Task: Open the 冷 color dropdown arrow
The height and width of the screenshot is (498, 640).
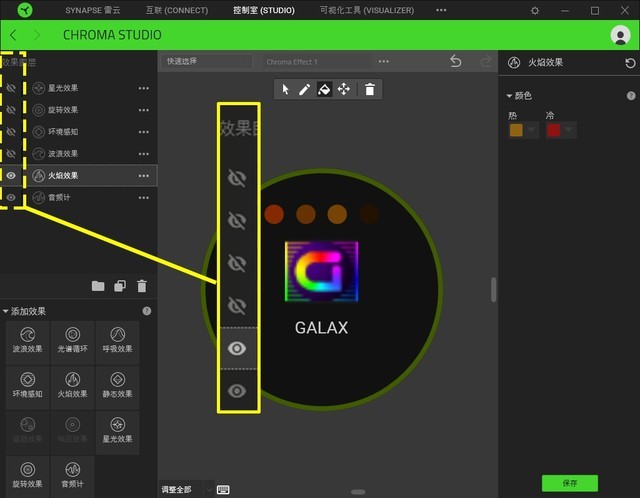Action: click(569, 130)
